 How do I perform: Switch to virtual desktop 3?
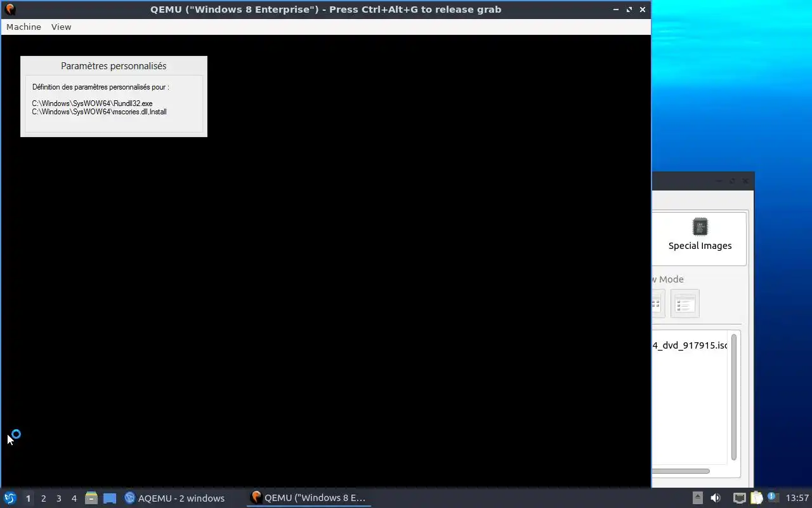click(x=58, y=498)
